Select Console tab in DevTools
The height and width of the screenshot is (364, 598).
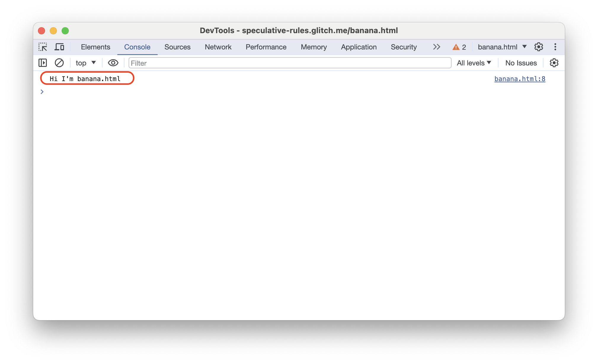pyautogui.click(x=137, y=47)
